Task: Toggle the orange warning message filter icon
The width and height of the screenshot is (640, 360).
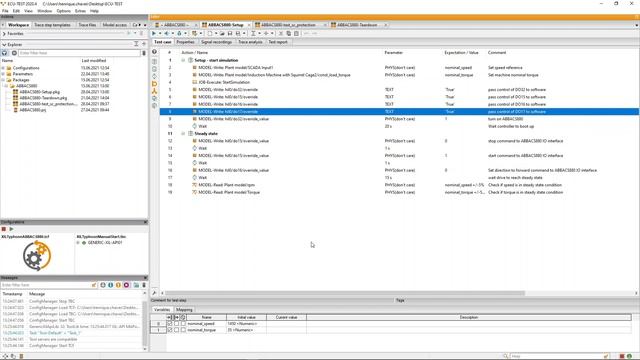Action: 118,285
